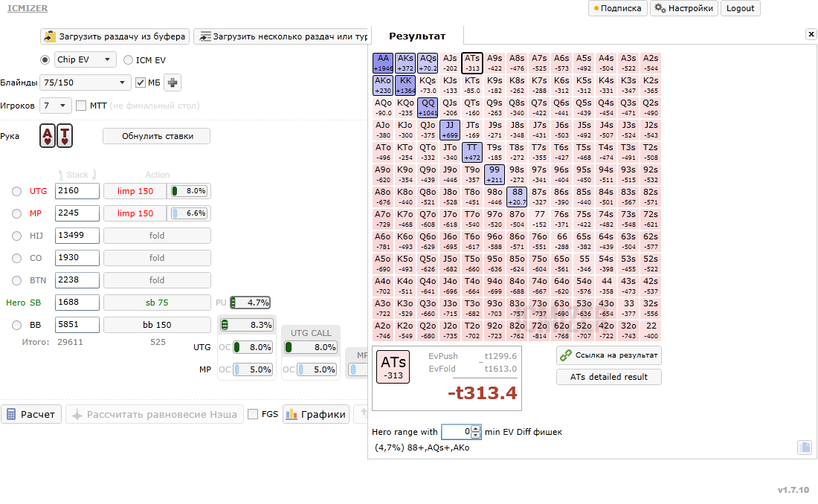Select UTG as hero position
Screen dimensions: 818x504
click(16, 192)
